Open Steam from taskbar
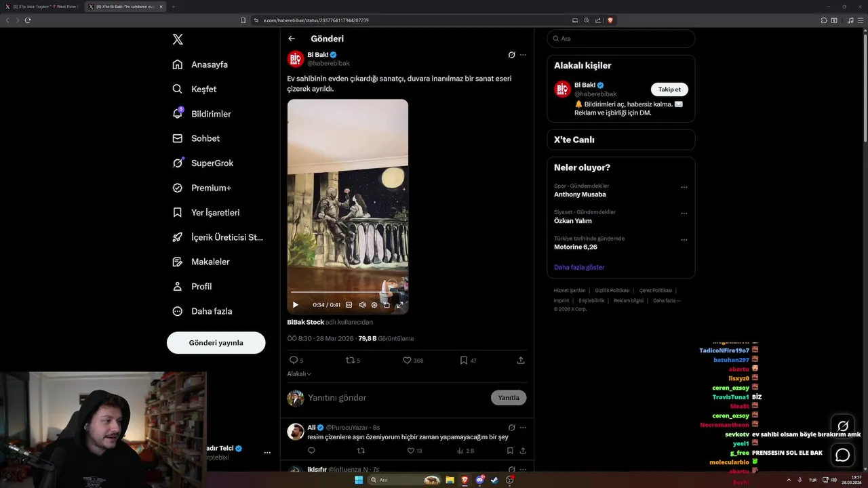 tap(494, 480)
